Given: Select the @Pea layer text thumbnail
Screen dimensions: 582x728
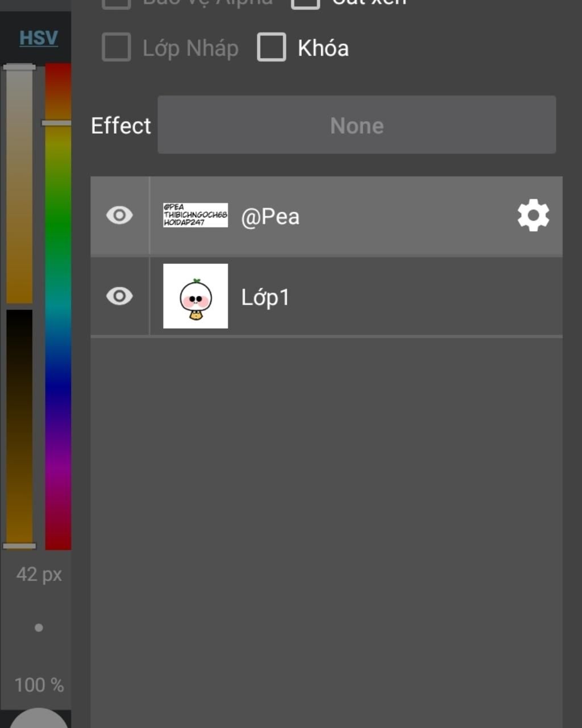Looking at the screenshot, I should tap(196, 215).
